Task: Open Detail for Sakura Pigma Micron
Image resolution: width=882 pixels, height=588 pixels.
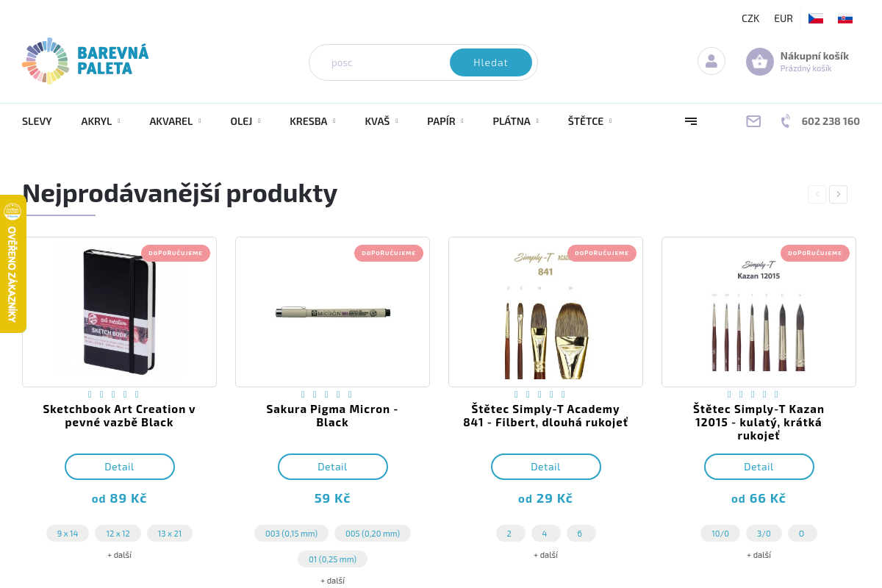Action: 333,467
